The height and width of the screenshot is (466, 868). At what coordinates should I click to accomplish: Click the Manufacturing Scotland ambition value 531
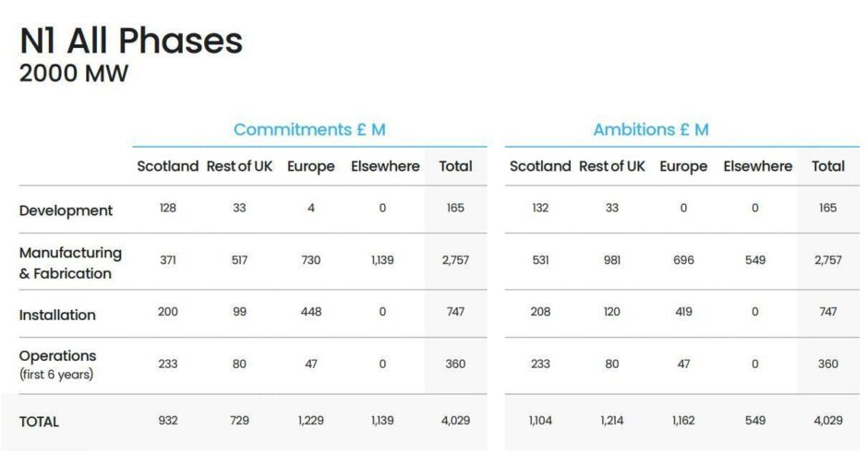pyautogui.click(x=540, y=260)
